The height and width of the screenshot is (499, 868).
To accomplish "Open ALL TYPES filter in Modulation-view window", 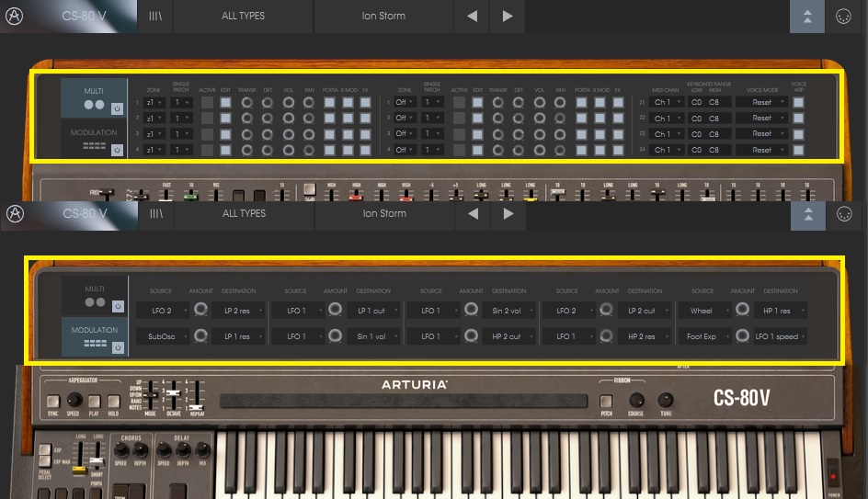I will (245, 213).
